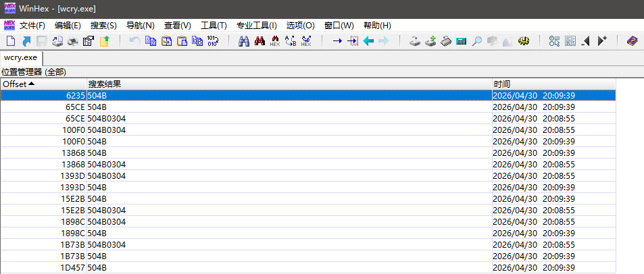Screen dimensions: 644x274
Task: Sort by the Offset column header
Action: coord(43,84)
